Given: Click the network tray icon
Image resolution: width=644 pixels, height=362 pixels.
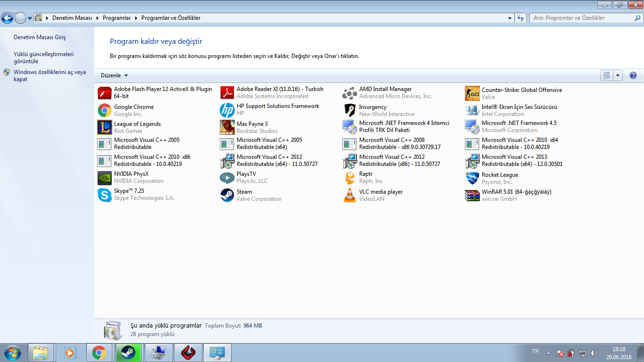Looking at the screenshot, I should [x=583, y=353].
